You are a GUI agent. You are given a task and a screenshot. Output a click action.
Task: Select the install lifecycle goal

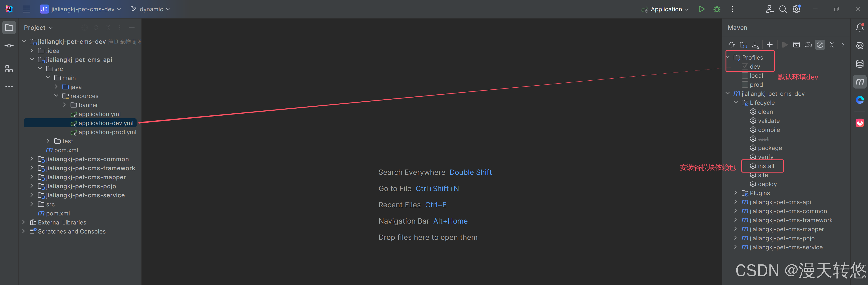766,166
